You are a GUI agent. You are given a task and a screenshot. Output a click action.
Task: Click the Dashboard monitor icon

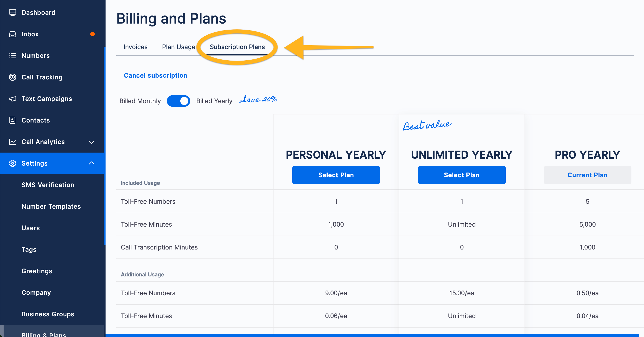[x=13, y=13]
